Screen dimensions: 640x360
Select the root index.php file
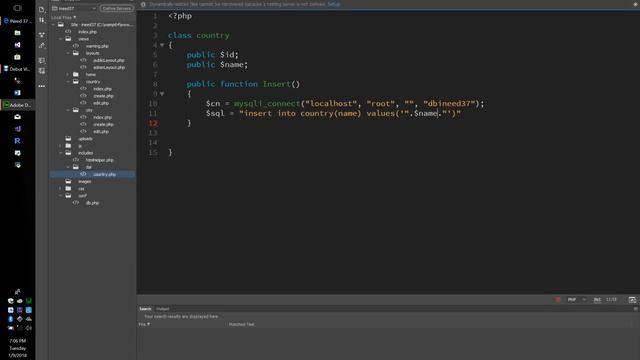[87, 32]
